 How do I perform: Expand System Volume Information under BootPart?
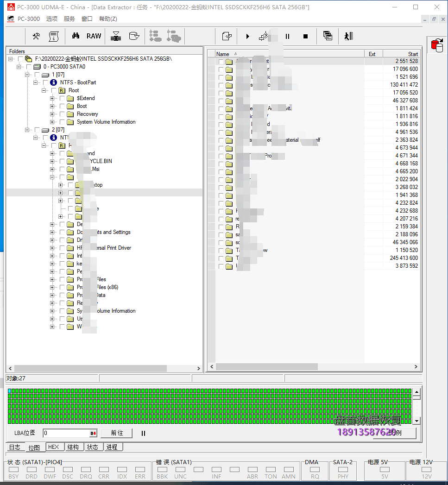(52, 122)
